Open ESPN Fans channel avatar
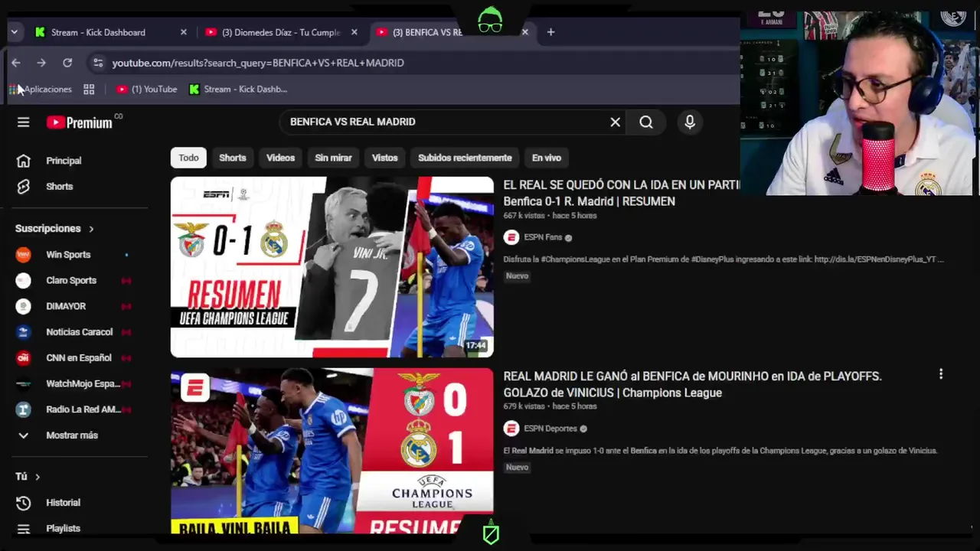Image resolution: width=980 pixels, height=551 pixels. point(511,237)
